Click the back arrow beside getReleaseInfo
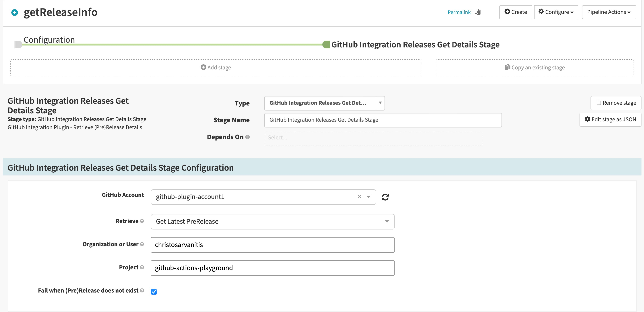 point(15,13)
